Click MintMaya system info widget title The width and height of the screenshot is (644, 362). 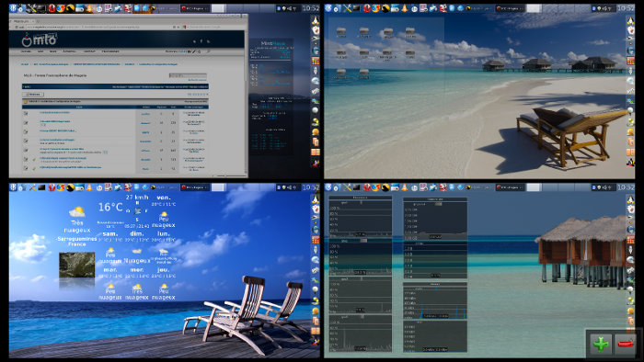tap(272, 42)
